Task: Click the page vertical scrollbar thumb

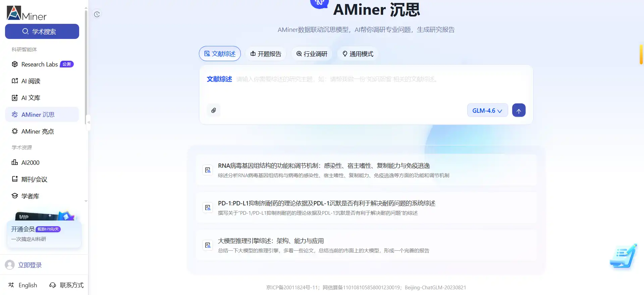Action: 641,54
